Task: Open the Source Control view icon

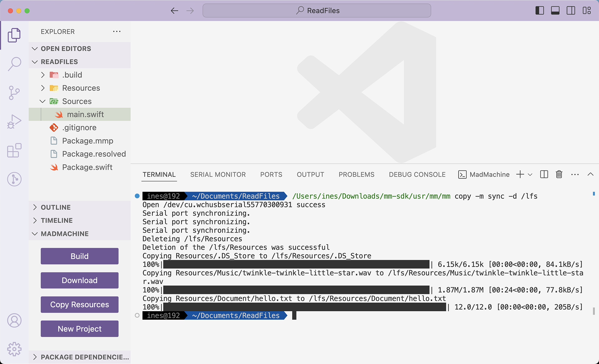Action: [14, 93]
